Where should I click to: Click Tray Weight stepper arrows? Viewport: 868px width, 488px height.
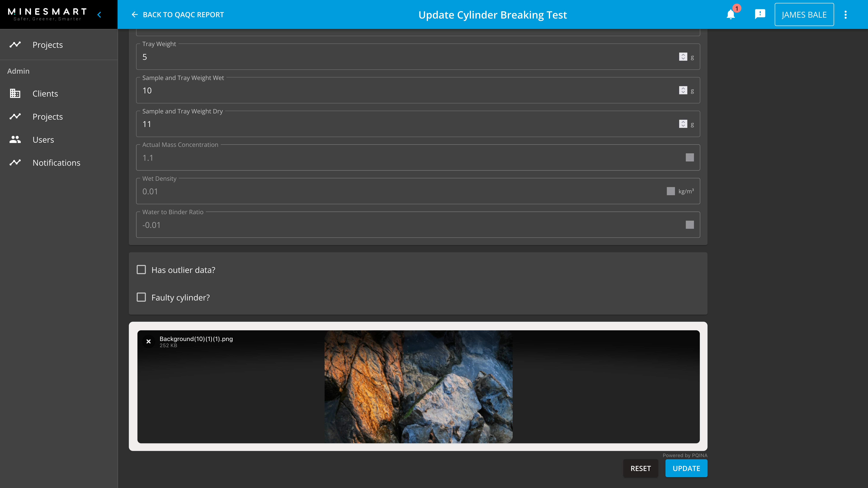pos(683,57)
